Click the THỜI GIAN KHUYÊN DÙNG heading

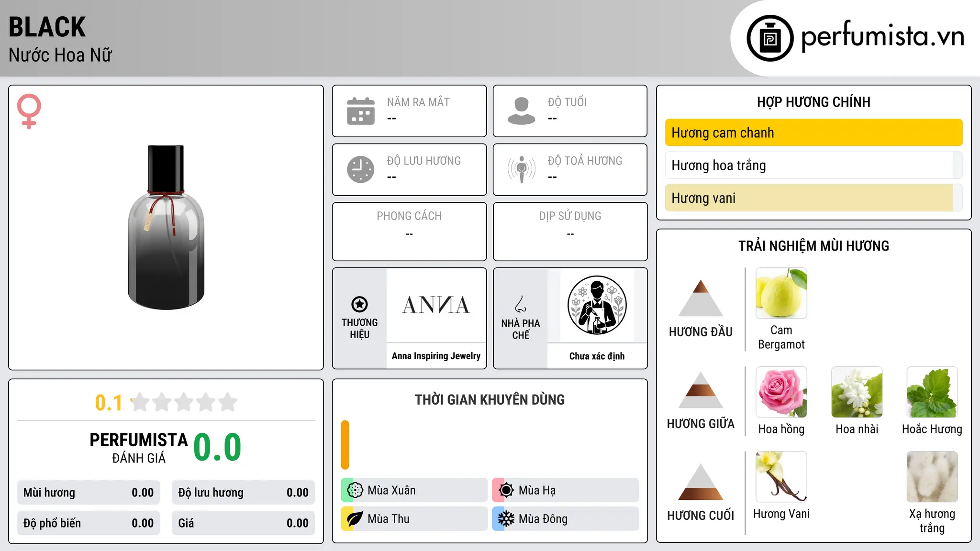tap(490, 400)
